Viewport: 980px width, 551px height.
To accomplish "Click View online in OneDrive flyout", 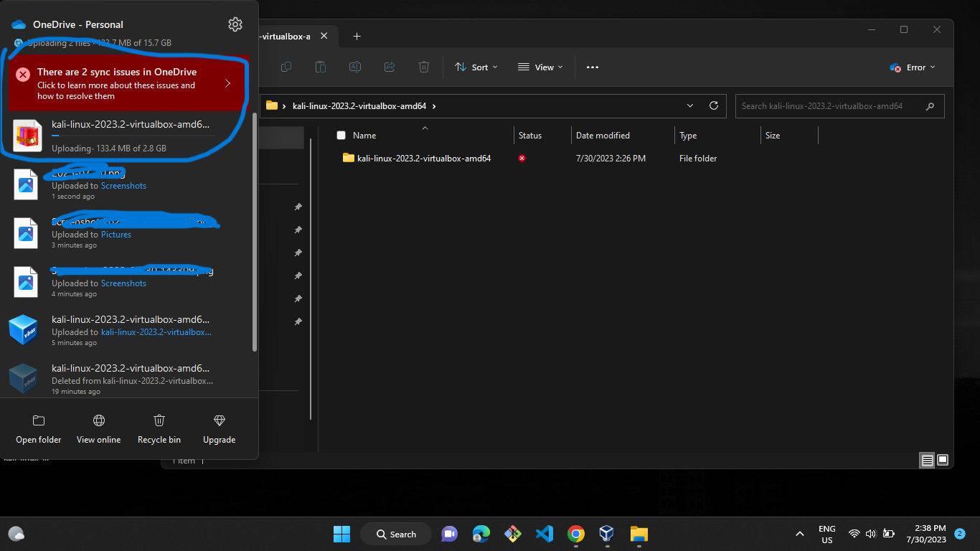I will click(99, 429).
